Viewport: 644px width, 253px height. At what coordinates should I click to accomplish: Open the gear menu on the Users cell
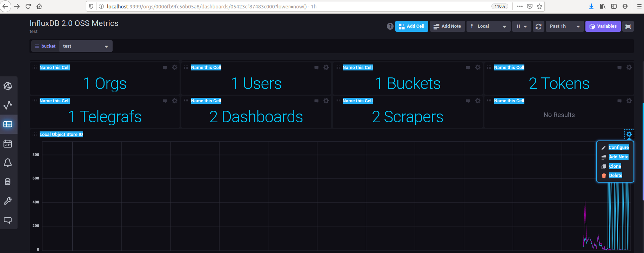326,67
